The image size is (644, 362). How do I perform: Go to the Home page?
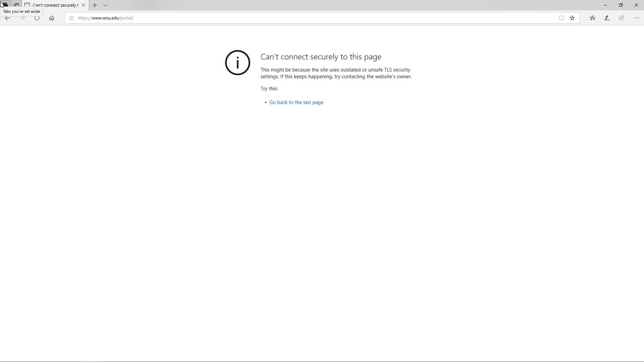click(x=52, y=18)
